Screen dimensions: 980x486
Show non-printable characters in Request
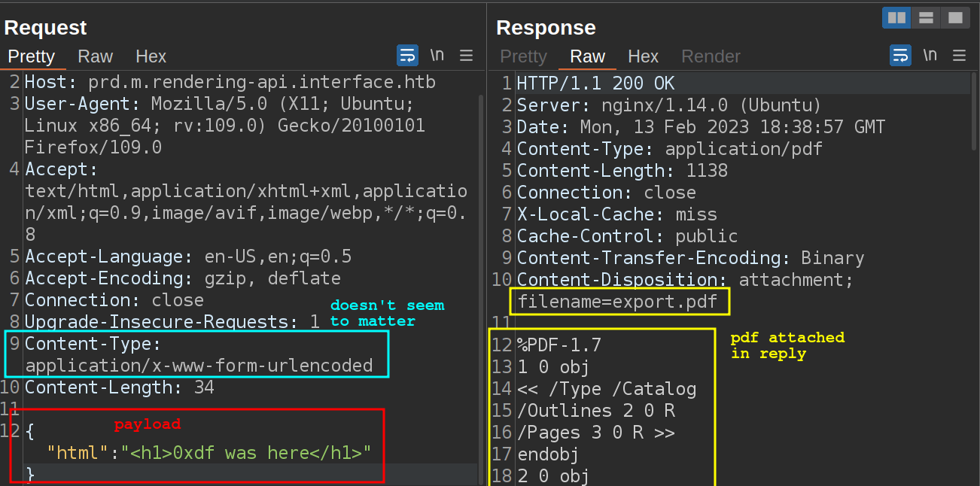[x=437, y=56]
